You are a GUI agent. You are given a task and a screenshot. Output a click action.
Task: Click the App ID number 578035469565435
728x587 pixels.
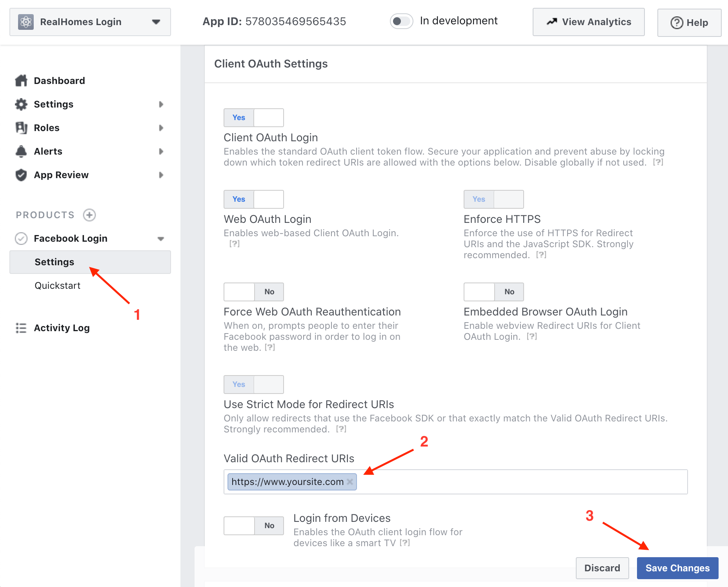point(296,21)
